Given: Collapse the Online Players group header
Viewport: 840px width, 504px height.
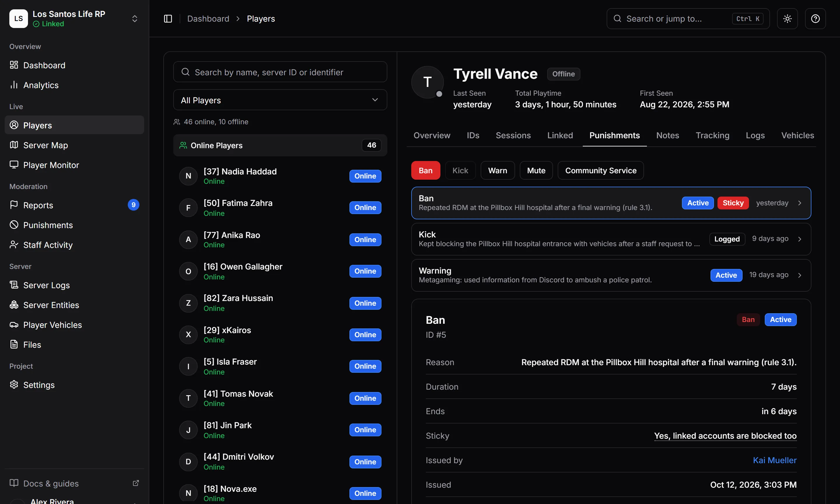Looking at the screenshot, I should point(280,145).
